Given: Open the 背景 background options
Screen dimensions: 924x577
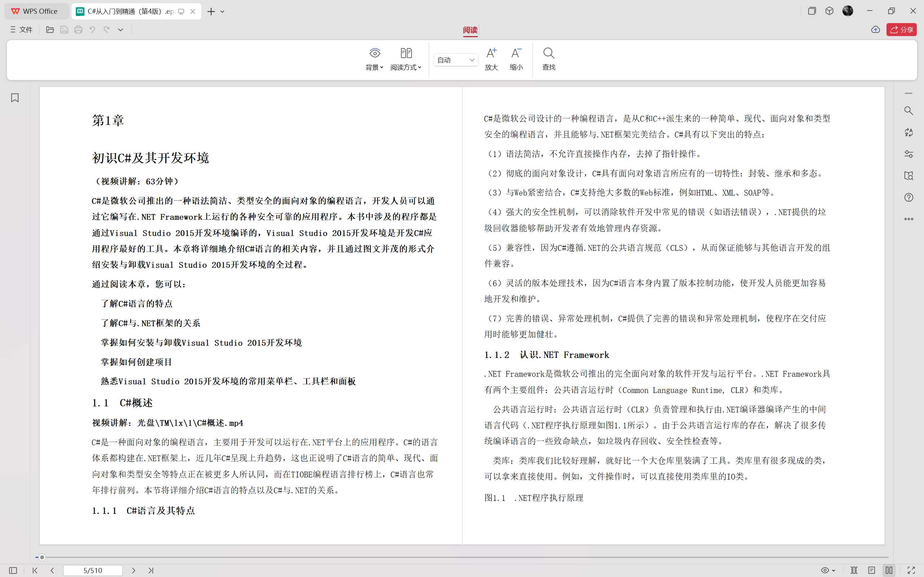Looking at the screenshot, I should pos(374,59).
